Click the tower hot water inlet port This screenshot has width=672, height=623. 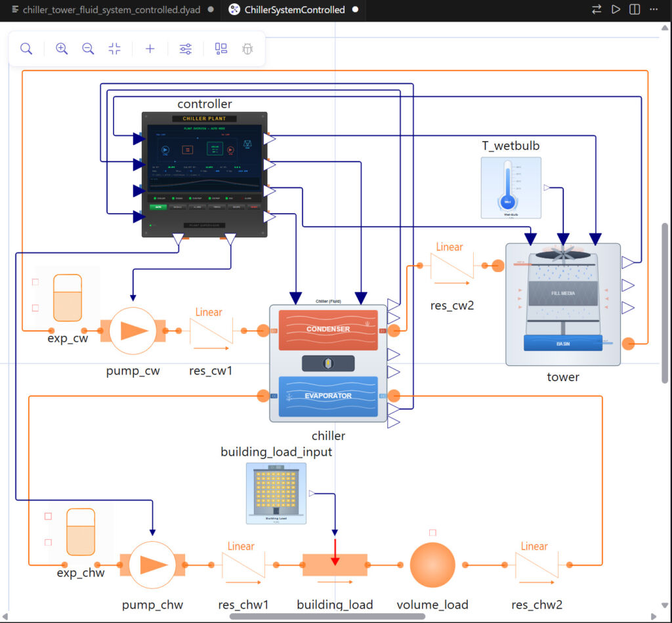pyautogui.click(x=497, y=266)
